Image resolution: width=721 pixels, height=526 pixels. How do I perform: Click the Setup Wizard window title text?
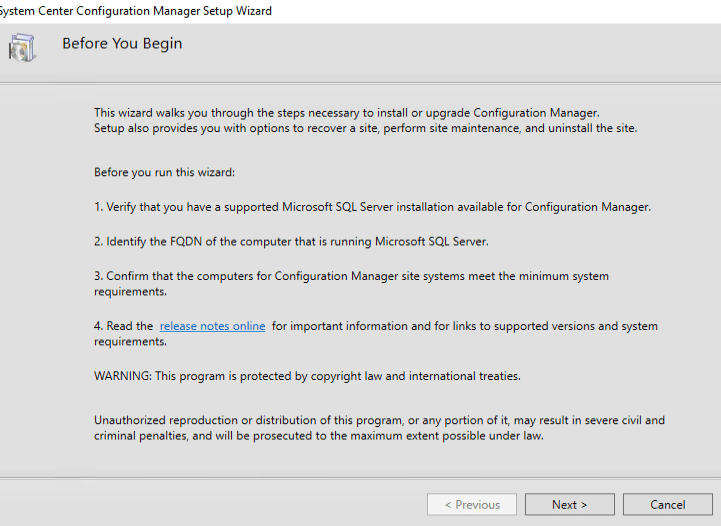click(136, 10)
